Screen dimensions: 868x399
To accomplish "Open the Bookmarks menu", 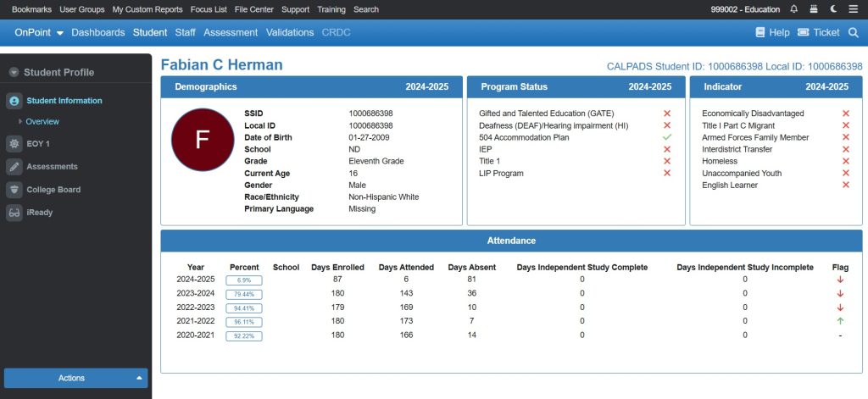I will 31,9.
